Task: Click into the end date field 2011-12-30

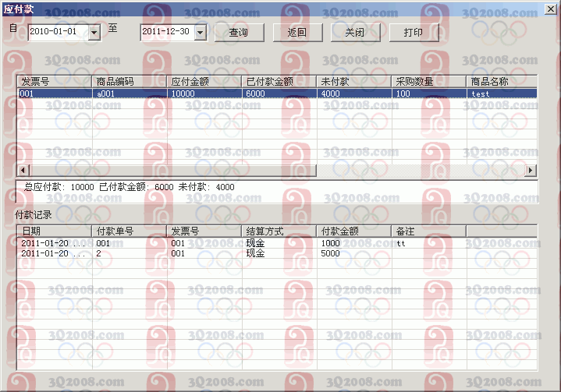Action: click(168, 33)
